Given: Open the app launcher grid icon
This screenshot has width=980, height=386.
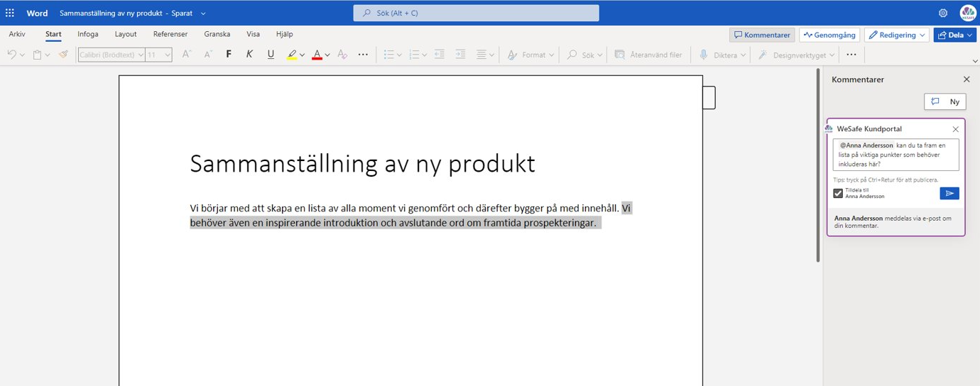Looking at the screenshot, I should [x=10, y=13].
